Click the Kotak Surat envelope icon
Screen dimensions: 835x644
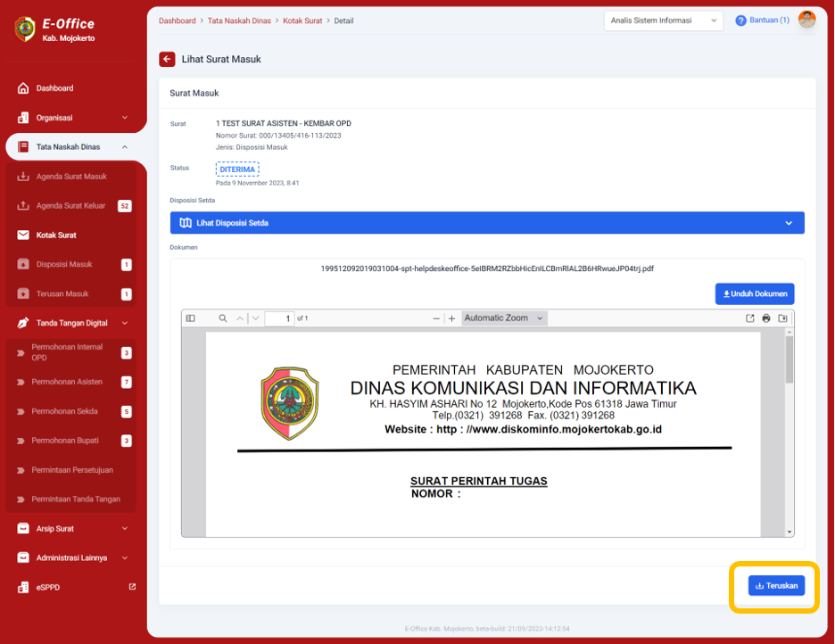(x=23, y=235)
